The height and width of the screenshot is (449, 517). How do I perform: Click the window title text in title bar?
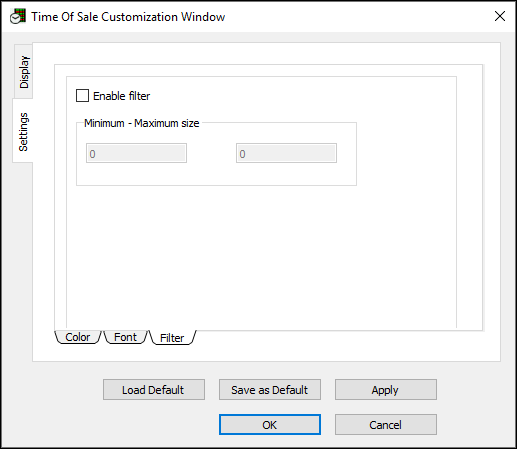pos(128,17)
